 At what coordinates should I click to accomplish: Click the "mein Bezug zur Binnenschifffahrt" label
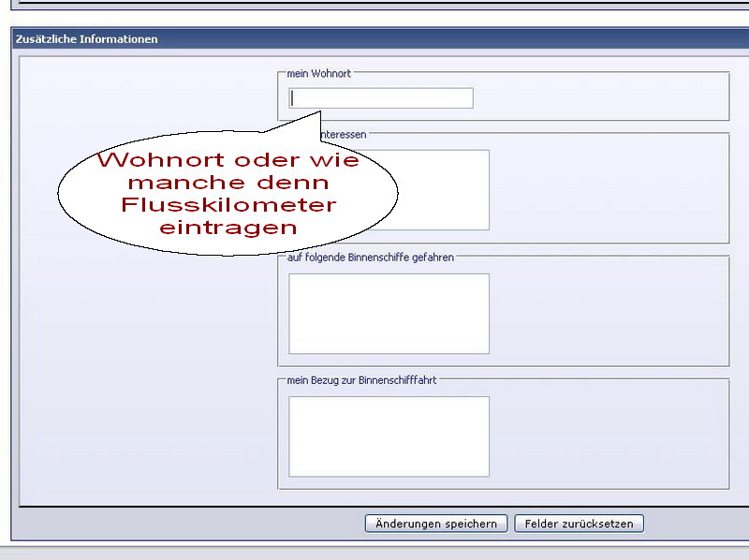tap(361, 380)
